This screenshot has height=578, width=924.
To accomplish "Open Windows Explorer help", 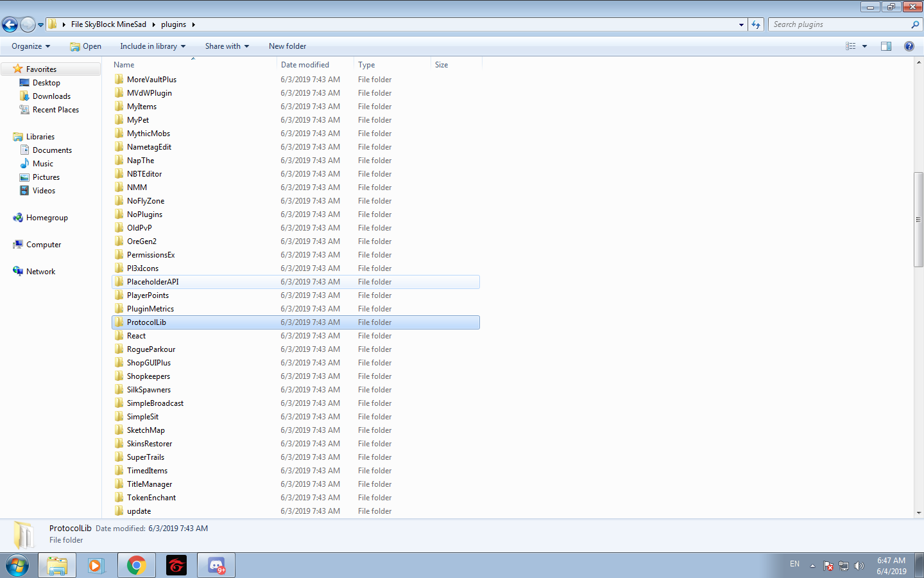I will click(909, 46).
